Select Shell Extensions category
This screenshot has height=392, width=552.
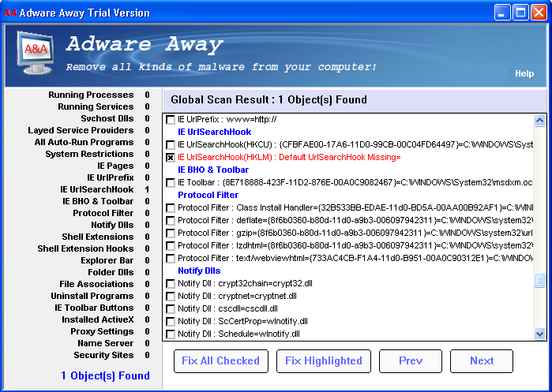click(97, 237)
